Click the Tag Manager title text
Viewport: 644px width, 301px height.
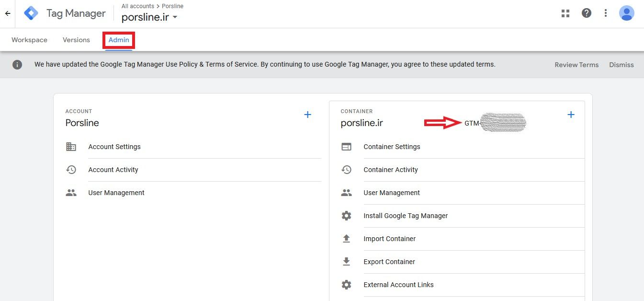point(76,13)
